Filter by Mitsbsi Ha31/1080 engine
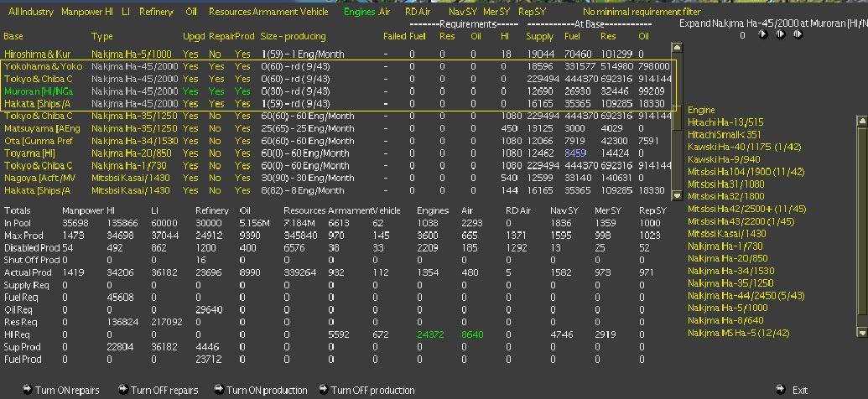This screenshot has width=868, height=399. click(725, 184)
